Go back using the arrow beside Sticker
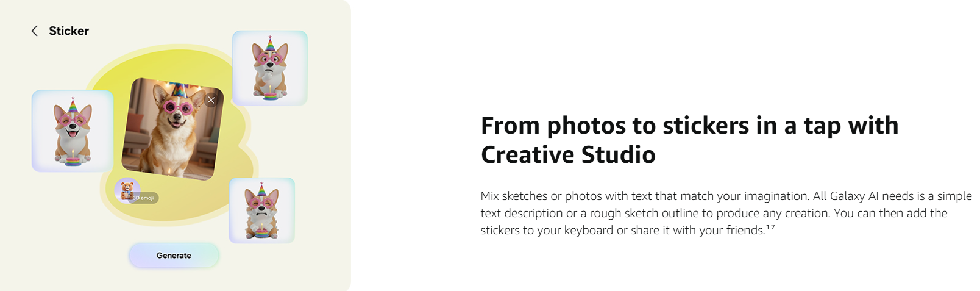The image size is (980, 291). click(x=35, y=31)
